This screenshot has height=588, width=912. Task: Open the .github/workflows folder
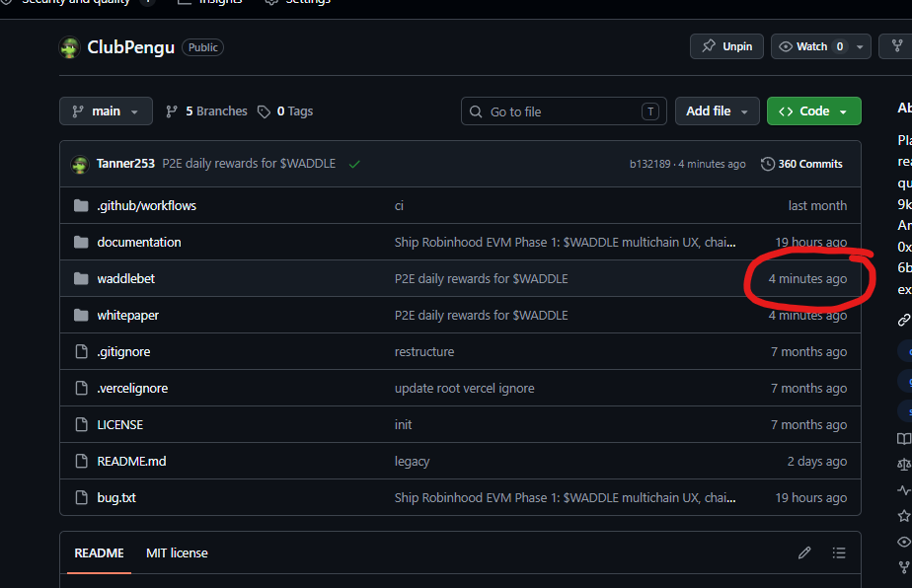tap(146, 205)
